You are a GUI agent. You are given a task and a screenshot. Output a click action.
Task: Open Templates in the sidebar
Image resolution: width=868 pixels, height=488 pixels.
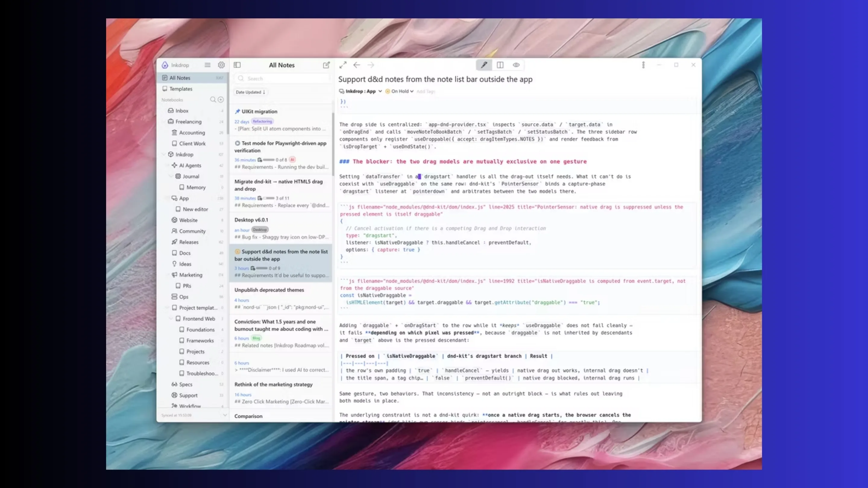click(192, 89)
